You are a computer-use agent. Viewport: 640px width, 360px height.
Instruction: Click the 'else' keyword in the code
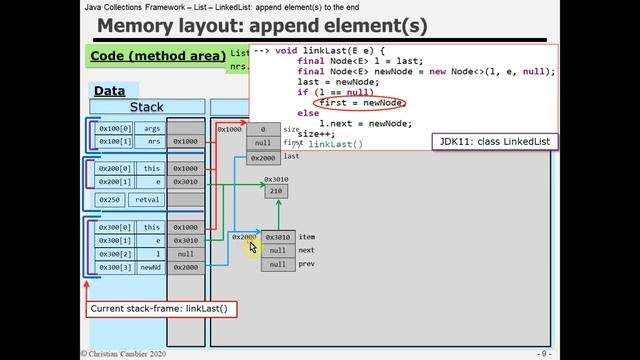tap(308, 113)
